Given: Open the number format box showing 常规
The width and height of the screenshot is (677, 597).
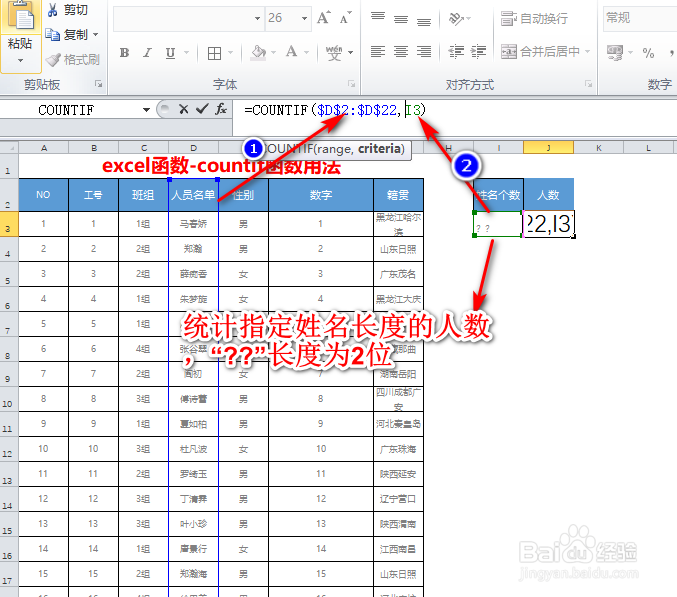Looking at the screenshot, I should point(640,18).
